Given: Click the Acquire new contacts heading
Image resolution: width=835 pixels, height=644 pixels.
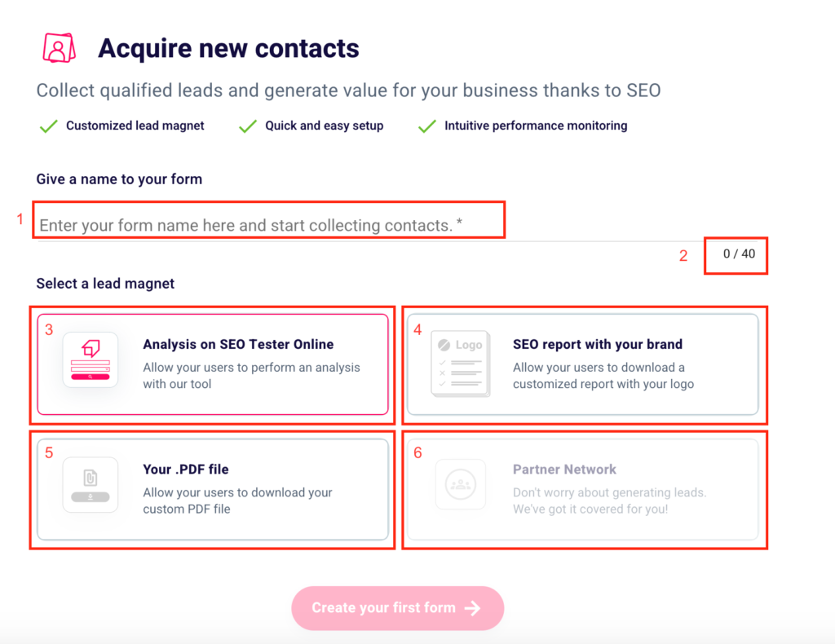Looking at the screenshot, I should coord(228,48).
